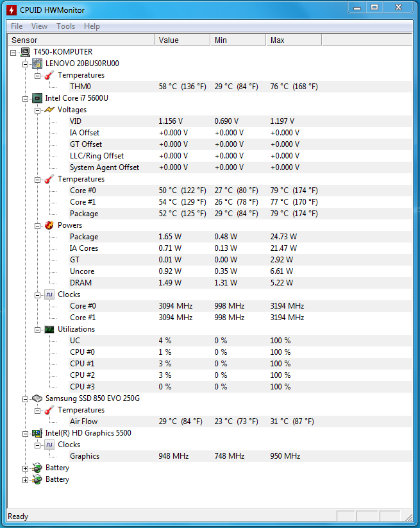Collapse the Powers section
The width and height of the screenshot is (420, 528).
click(x=37, y=226)
